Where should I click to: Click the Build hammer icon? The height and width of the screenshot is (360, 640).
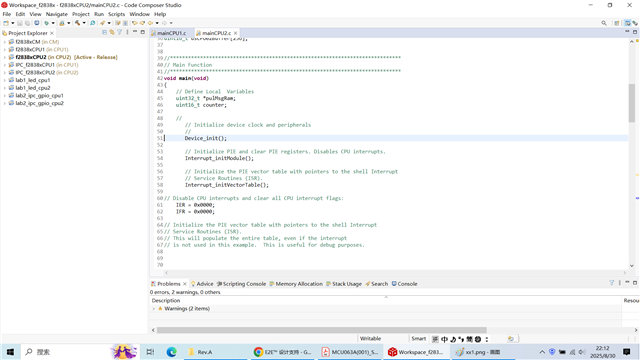coord(77,23)
